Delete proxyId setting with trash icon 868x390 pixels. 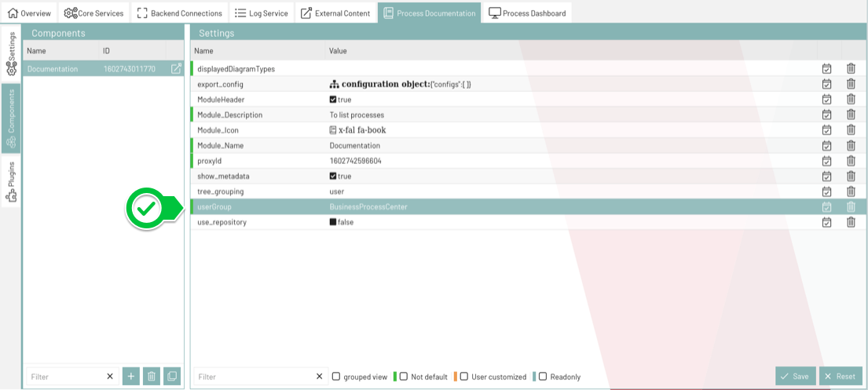point(851,161)
